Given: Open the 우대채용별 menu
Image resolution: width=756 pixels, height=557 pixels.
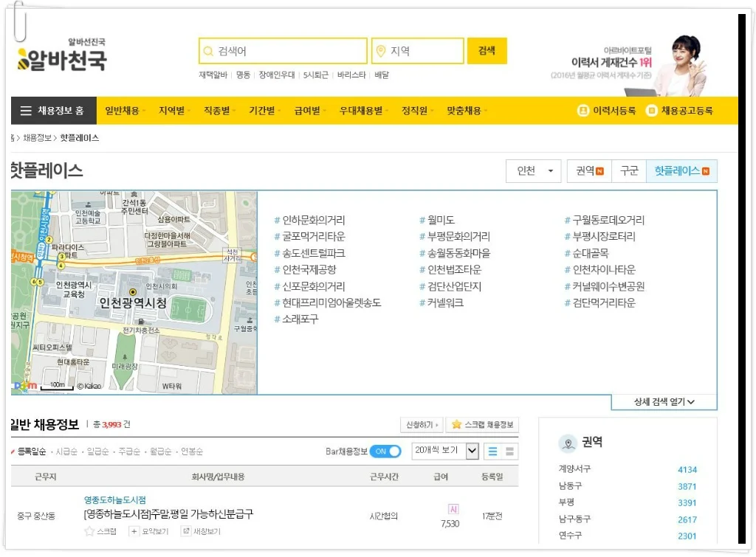Looking at the screenshot, I should tap(361, 111).
